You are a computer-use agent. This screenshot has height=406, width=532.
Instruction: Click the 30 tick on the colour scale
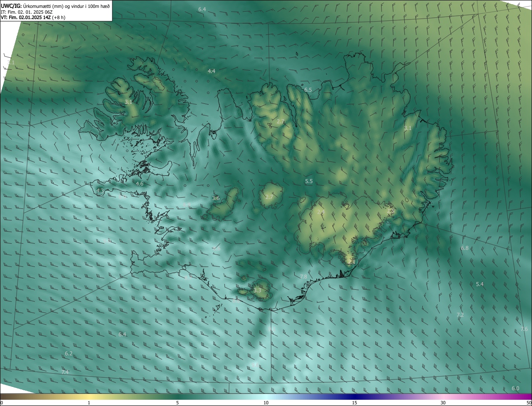point(443,403)
